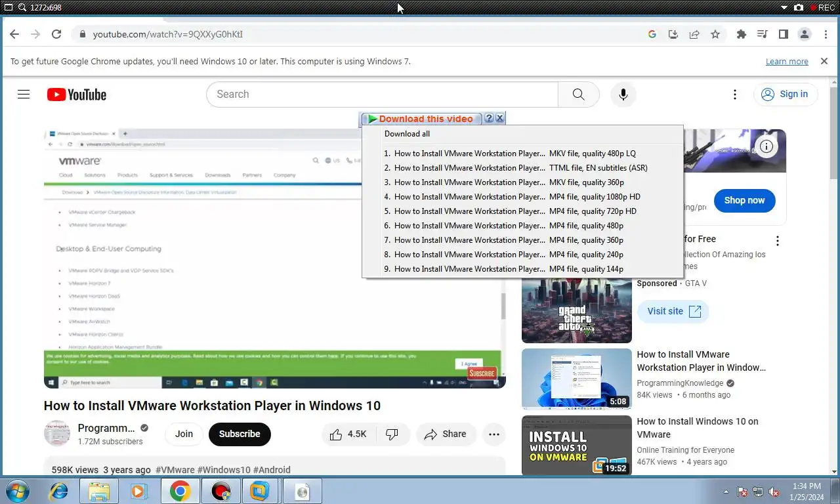Click the red Subscribe watermark in the video
This screenshot has width=840, height=504.
click(x=482, y=373)
